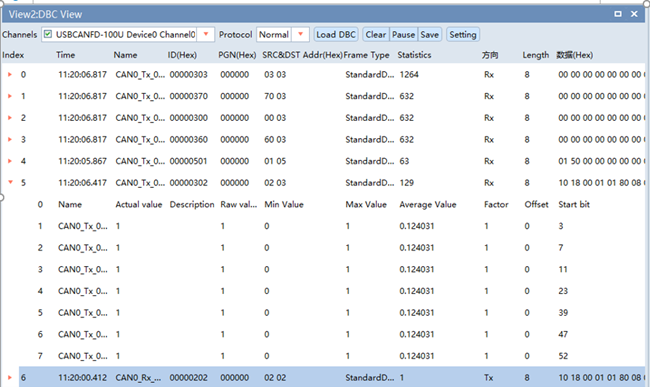Click the Actual value sub-header

click(x=138, y=204)
